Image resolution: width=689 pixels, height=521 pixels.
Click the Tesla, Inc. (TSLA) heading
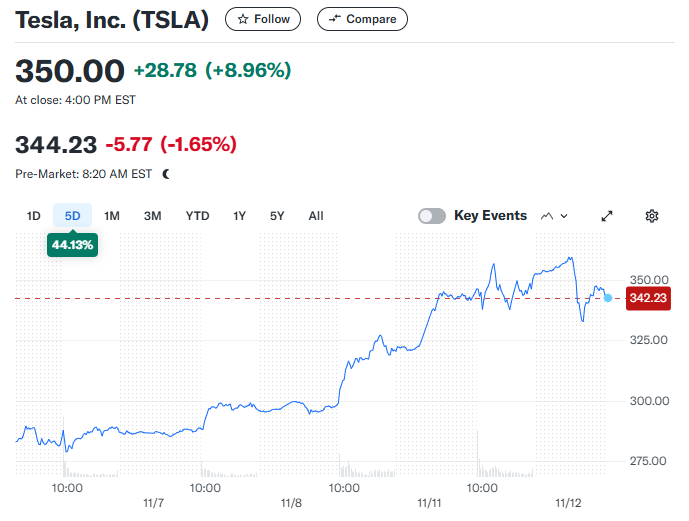pos(112,20)
